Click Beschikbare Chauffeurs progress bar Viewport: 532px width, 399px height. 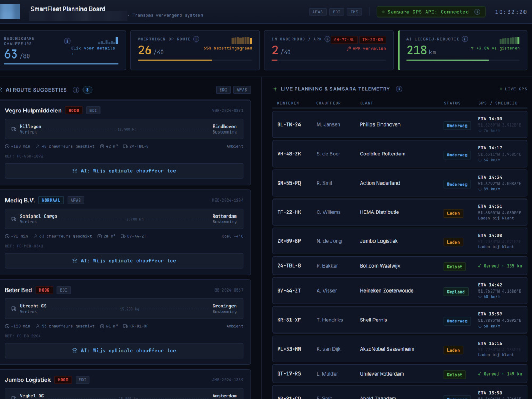tap(61, 64)
